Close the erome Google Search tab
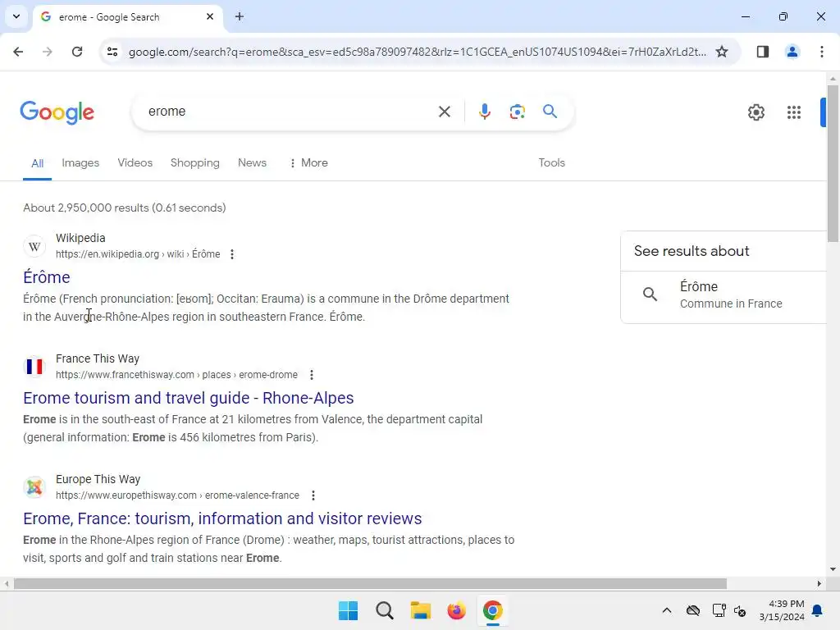This screenshot has height=630, width=840. coord(210,16)
